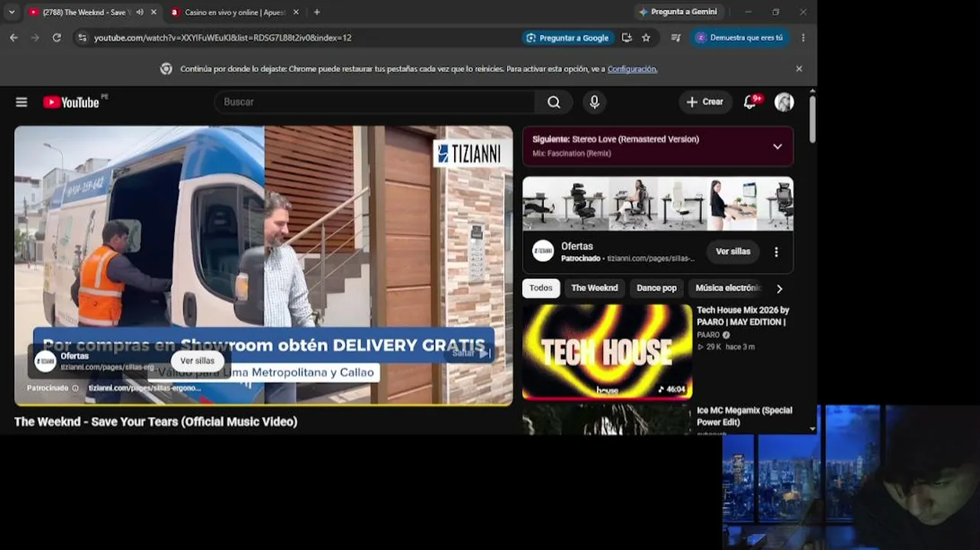
Task: Open a new browser tab
Action: (x=317, y=12)
